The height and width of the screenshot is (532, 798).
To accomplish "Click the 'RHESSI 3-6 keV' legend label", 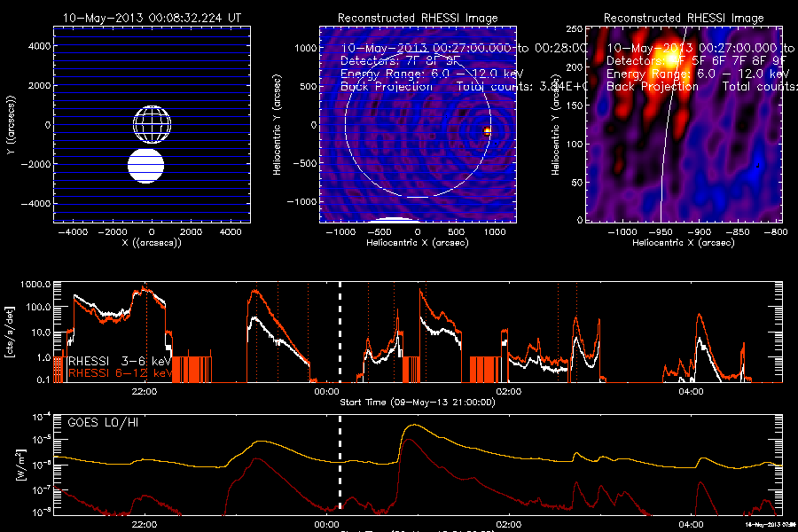I will tap(119, 361).
